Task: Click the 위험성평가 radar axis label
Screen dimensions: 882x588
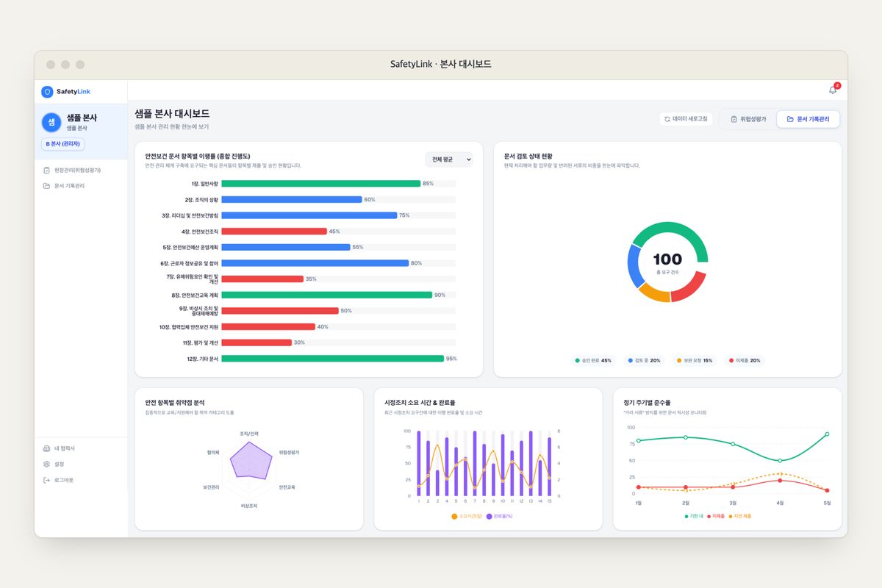Action: coord(289,452)
